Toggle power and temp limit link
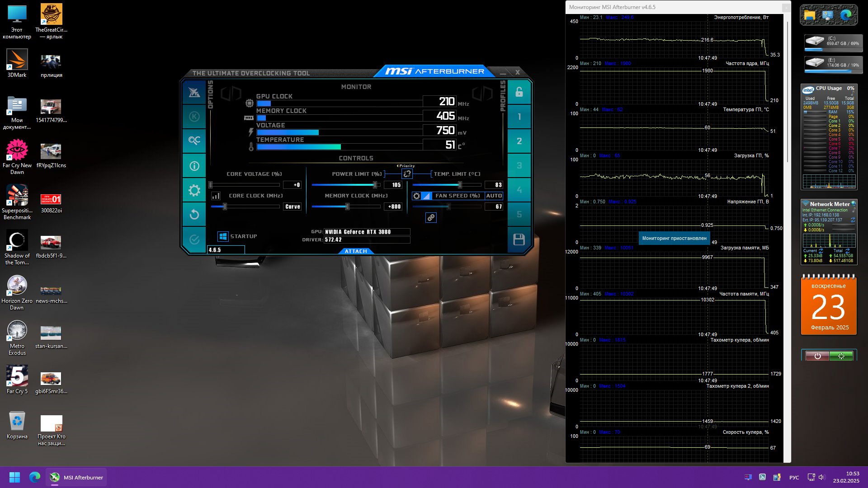868x488 pixels. (407, 174)
